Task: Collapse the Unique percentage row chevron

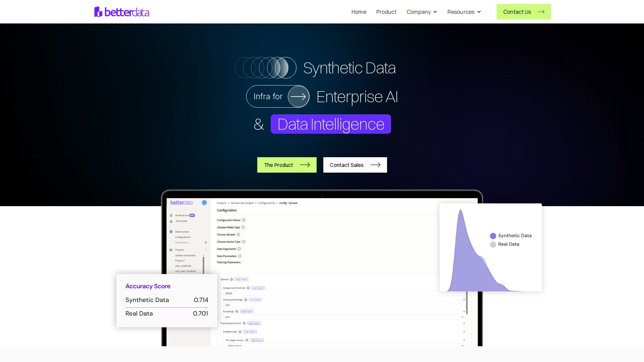Action: (464, 300)
